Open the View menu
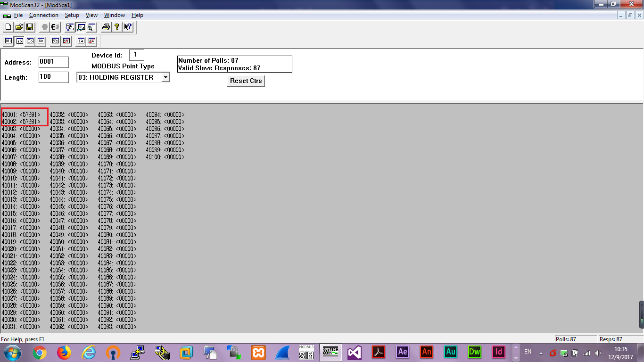Image resolution: width=644 pixels, height=362 pixels. click(91, 15)
